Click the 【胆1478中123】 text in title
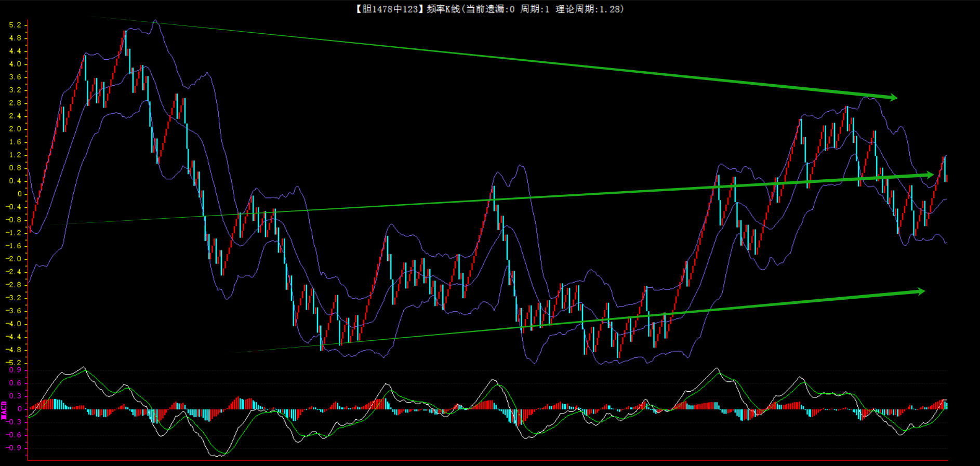Image resolution: width=980 pixels, height=466 pixels. tap(390, 9)
